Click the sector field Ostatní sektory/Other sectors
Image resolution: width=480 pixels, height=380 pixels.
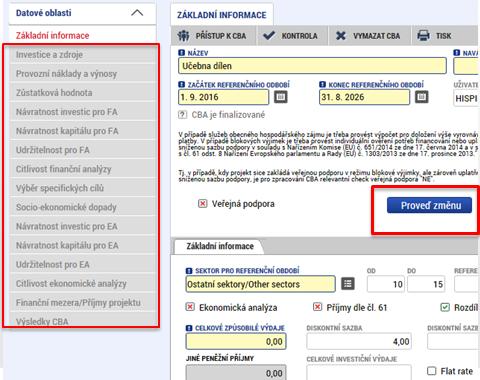(260, 284)
